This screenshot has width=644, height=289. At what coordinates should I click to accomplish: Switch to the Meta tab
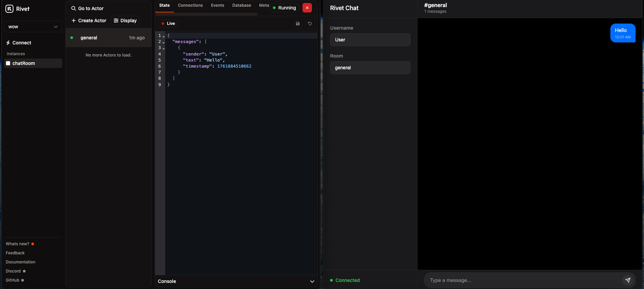click(x=264, y=5)
